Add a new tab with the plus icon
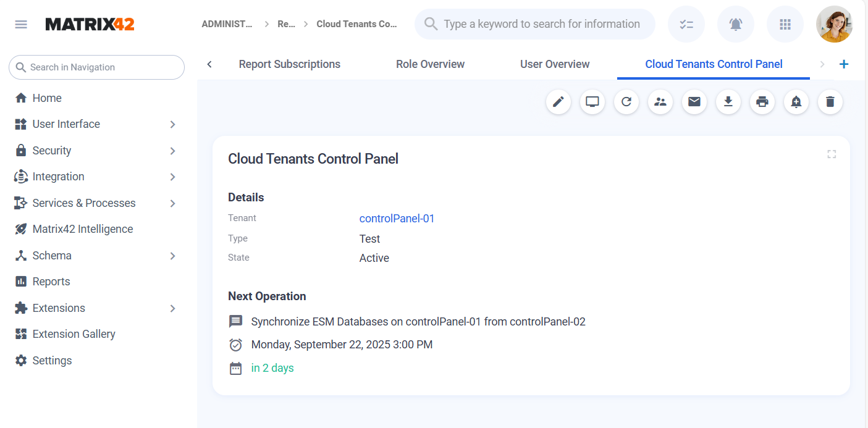 [844, 64]
